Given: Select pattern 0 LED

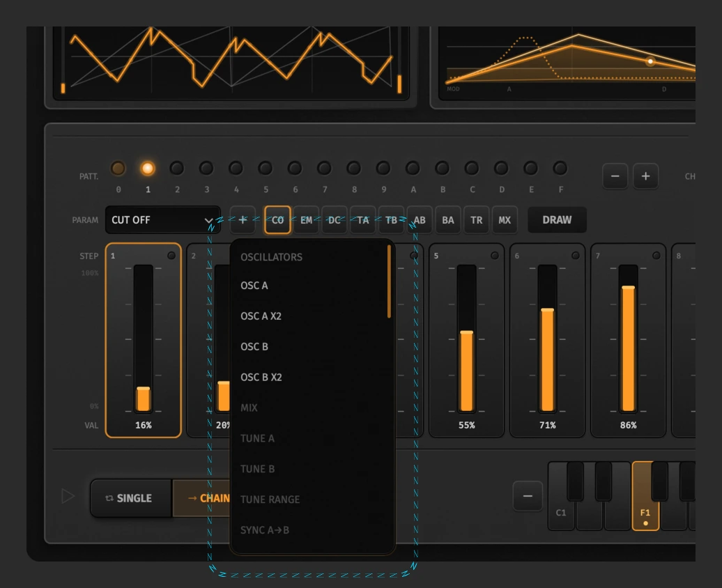Looking at the screenshot, I should coord(118,168).
